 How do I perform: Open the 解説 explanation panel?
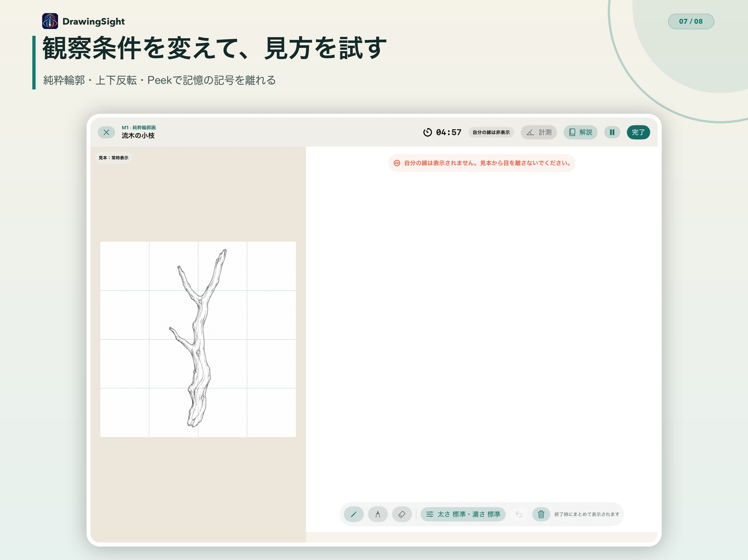coord(580,132)
